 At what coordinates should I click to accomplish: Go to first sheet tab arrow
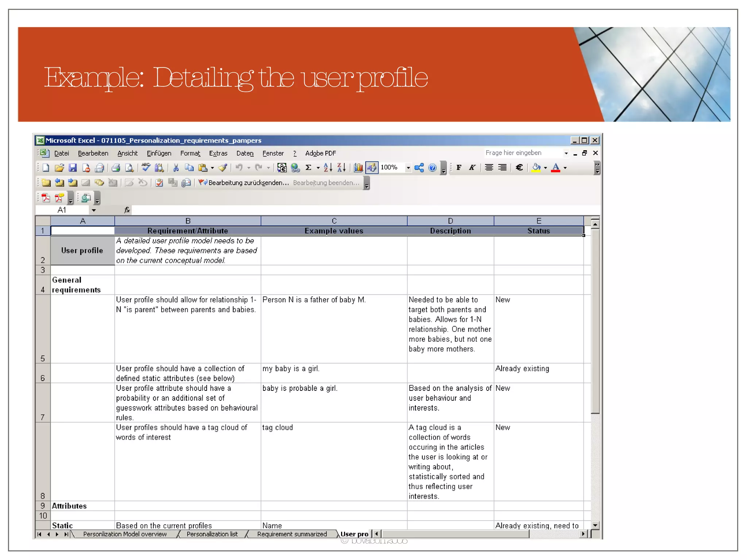point(39,534)
